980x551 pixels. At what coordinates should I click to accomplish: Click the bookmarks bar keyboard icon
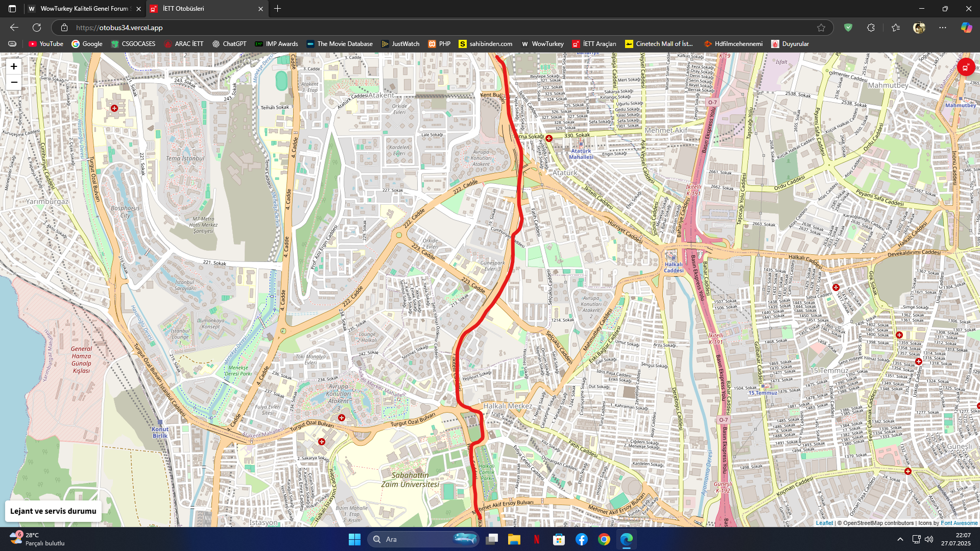coord(12,44)
